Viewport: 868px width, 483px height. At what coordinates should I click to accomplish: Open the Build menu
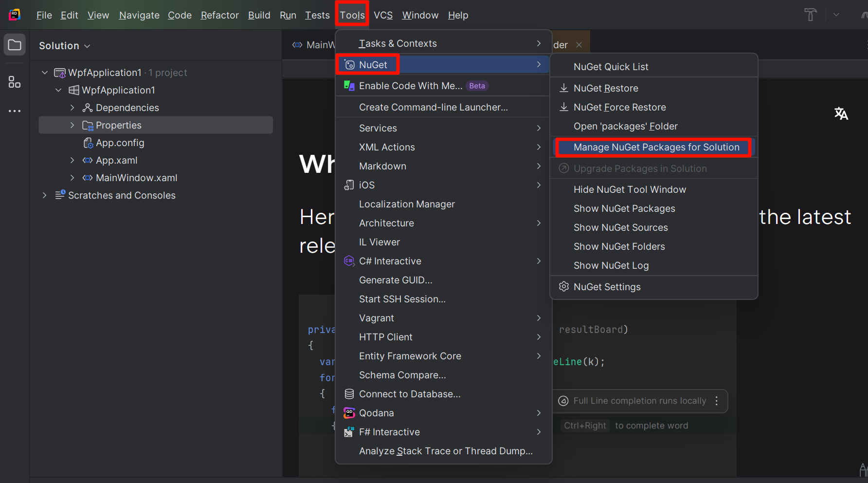pos(259,15)
